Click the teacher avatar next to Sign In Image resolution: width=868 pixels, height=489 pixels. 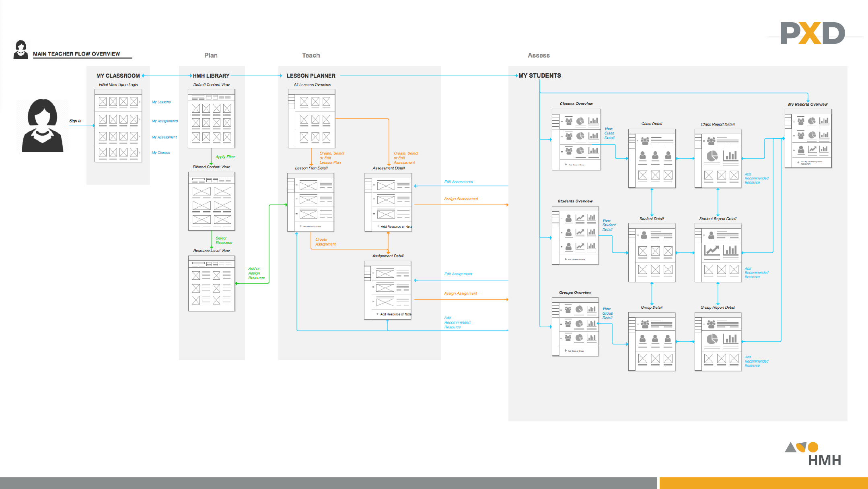(x=42, y=125)
